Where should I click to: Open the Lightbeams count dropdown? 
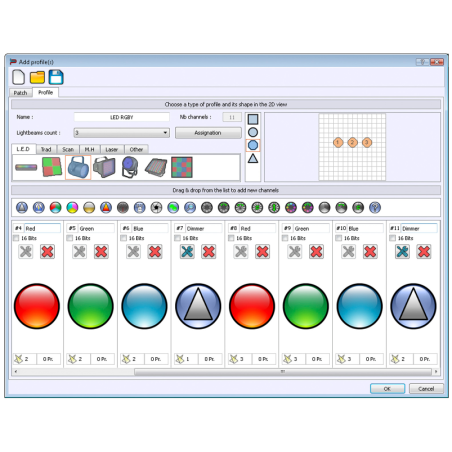[122, 133]
